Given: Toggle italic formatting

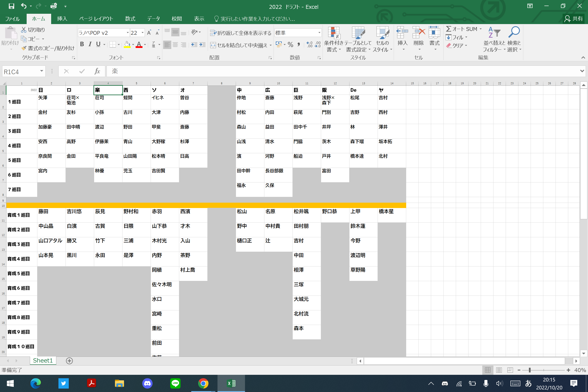Looking at the screenshot, I should (90, 44).
